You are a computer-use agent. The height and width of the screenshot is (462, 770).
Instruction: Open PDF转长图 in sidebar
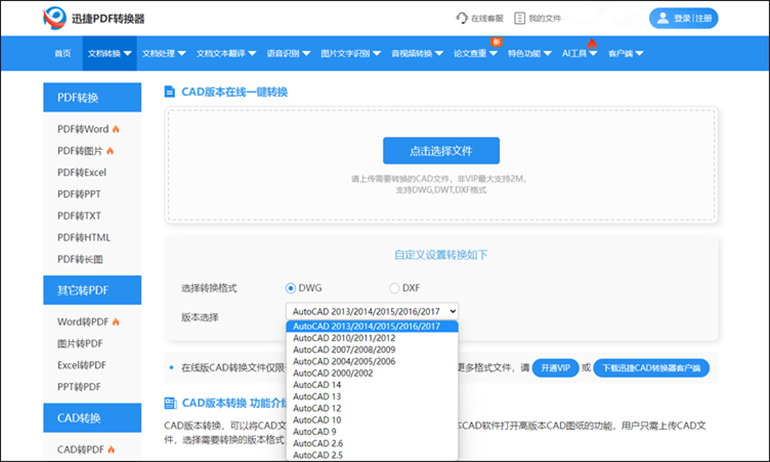[80, 259]
